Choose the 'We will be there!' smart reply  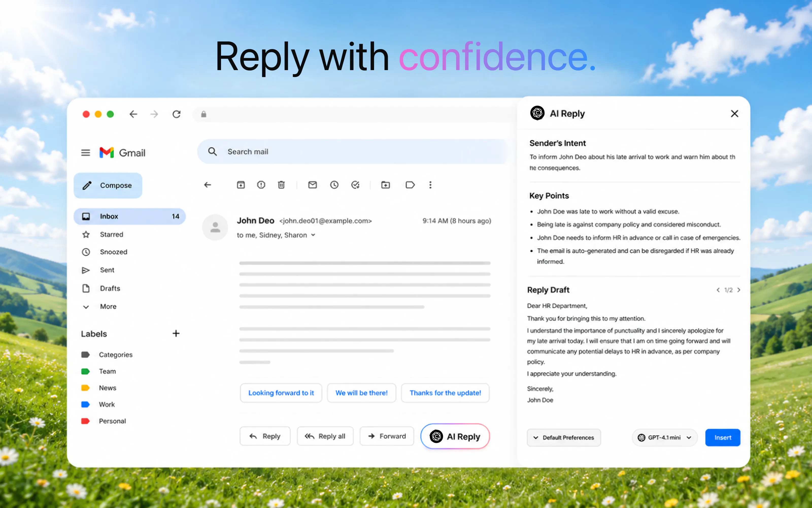click(x=361, y=393)
